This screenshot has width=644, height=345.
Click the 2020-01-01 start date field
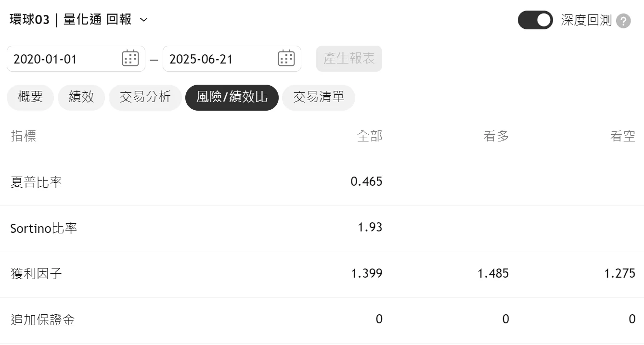(76, 59)
